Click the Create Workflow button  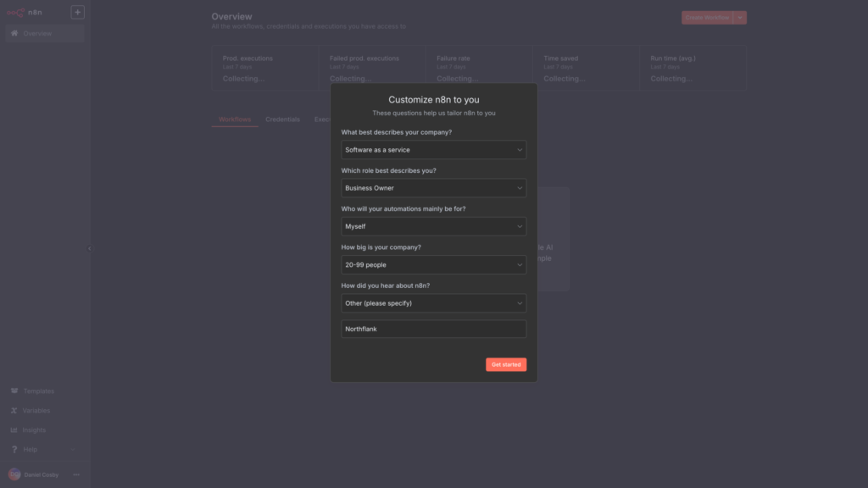pyautogui.click(x=706, y=18)
